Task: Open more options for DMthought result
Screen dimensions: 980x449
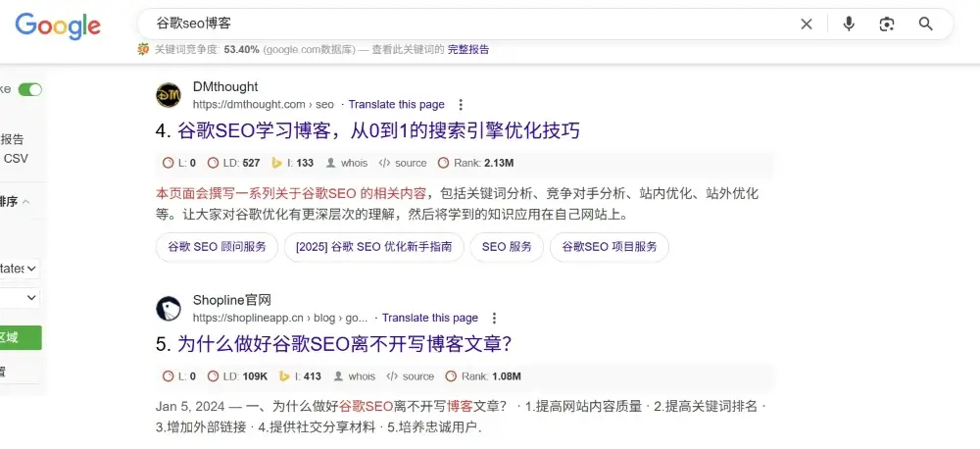Action: tap(461, 105)
